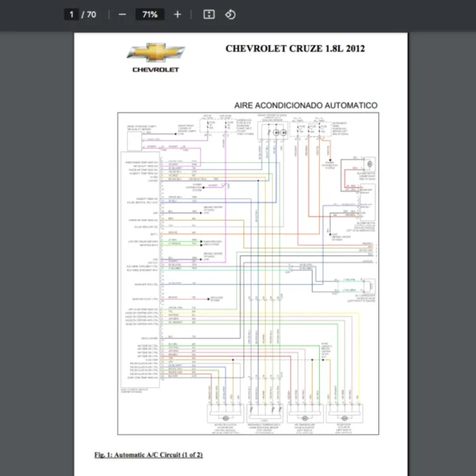Click the CHEVROLET CRUZE 1.8L 2012 title
Screen dimensions: 476x476
coord(295,48)
